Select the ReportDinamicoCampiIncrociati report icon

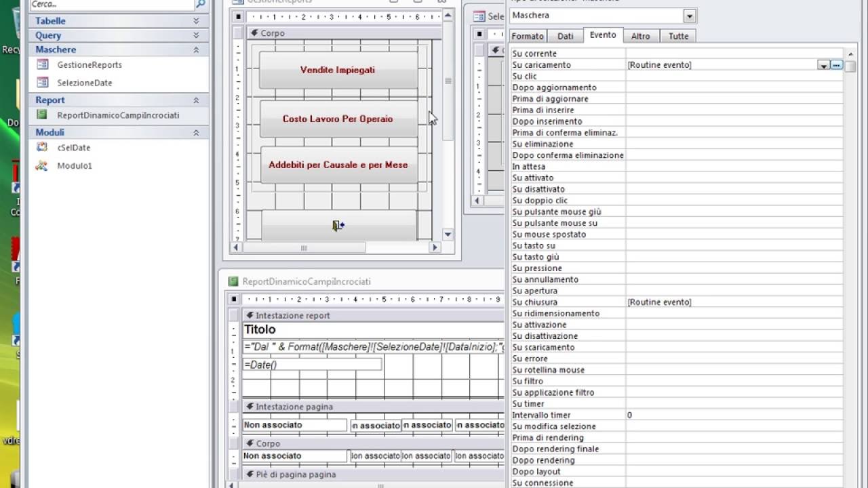pyautogui.click(x=42, y=115)
